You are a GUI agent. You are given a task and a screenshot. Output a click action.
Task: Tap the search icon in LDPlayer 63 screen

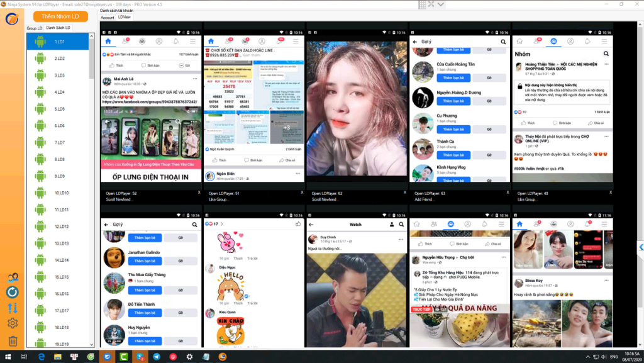point(503,42)
